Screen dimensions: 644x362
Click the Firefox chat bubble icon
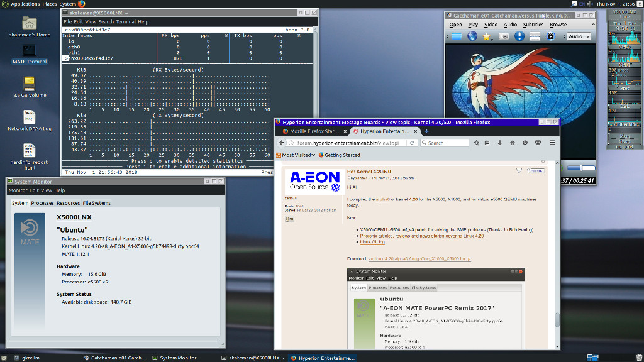[x=525, y=143]
